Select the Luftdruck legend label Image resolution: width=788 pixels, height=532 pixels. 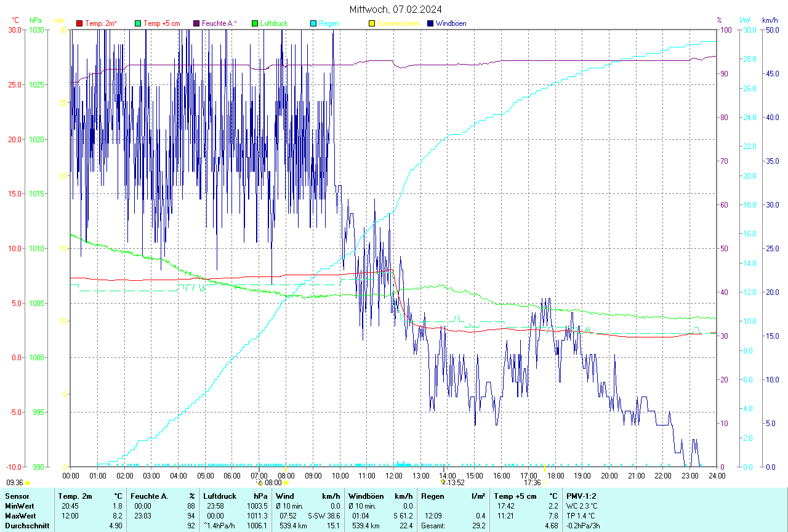point(275,23)
